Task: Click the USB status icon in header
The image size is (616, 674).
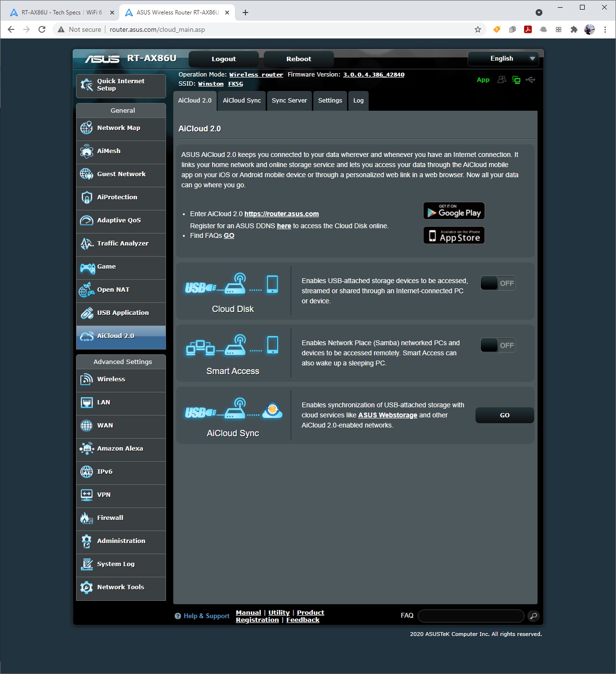Action: [x=530, y=80]
